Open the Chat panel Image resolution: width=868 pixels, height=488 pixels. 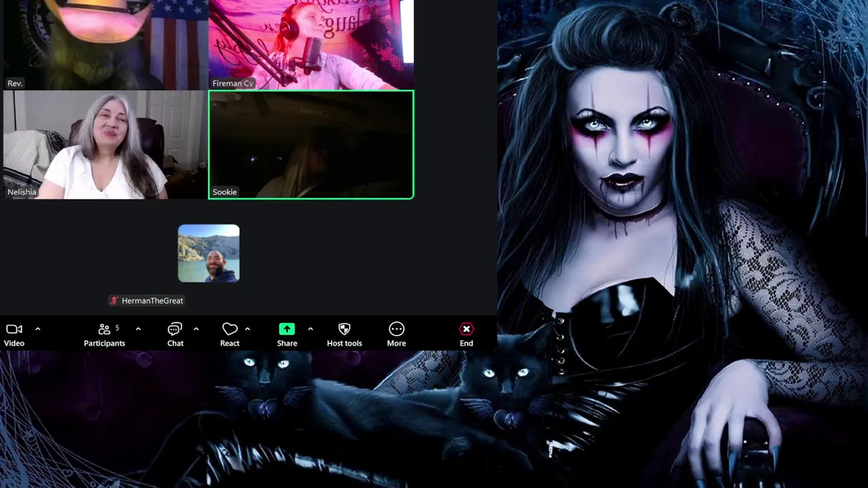(175, 334)
